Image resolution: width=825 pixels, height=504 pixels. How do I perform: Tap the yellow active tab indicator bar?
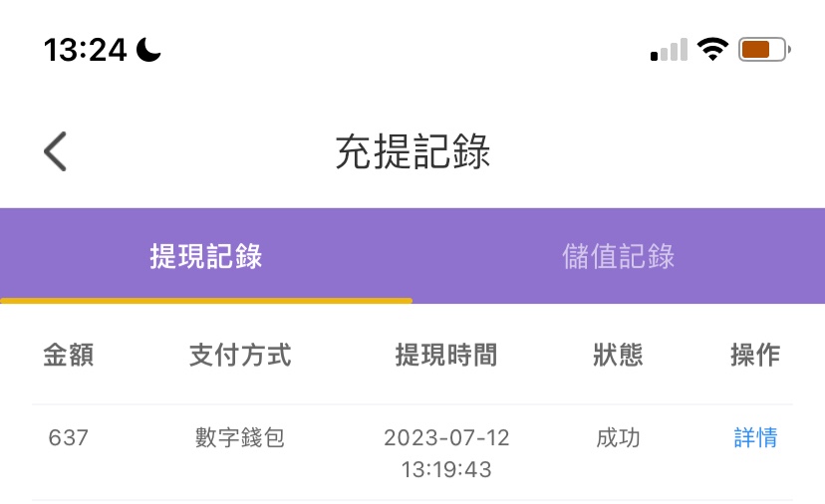pyautogui.click(x=206, y=300)
